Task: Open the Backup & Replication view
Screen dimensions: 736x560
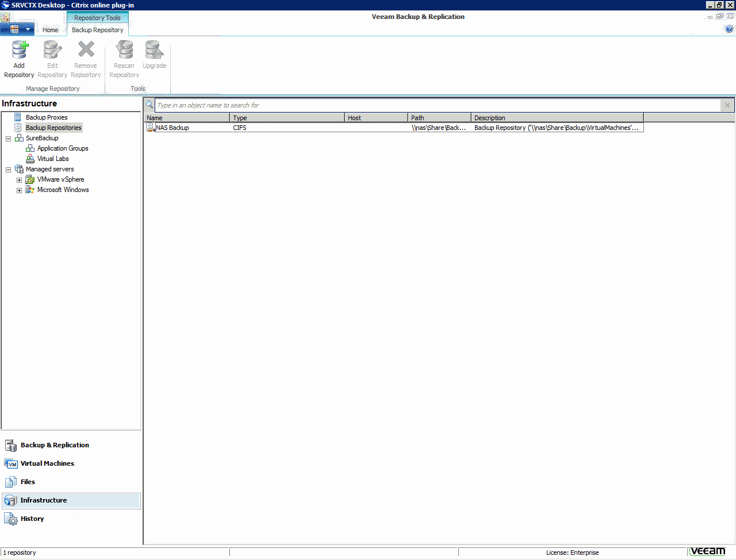Action: tap(55, 445)
